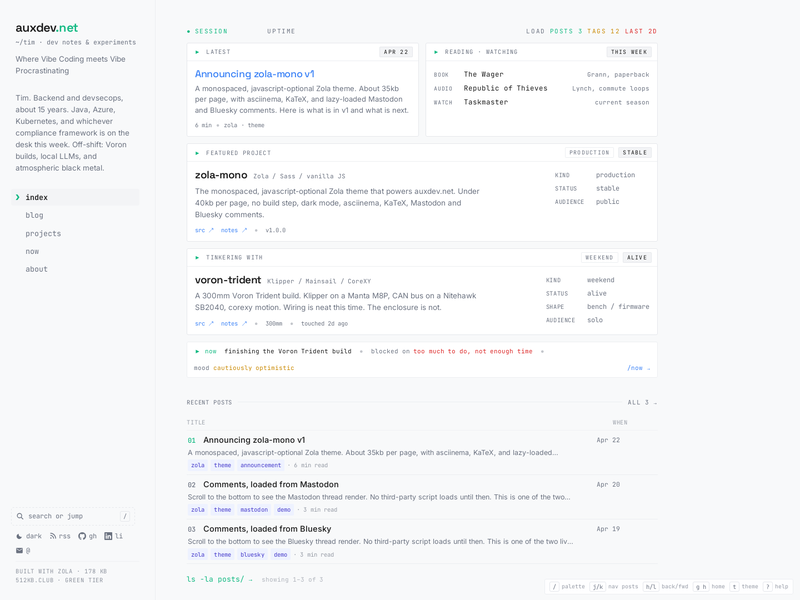Screen dimensions: 800x600
Task: Click the Apr 20 date in posts list
Action: [608, 485]
